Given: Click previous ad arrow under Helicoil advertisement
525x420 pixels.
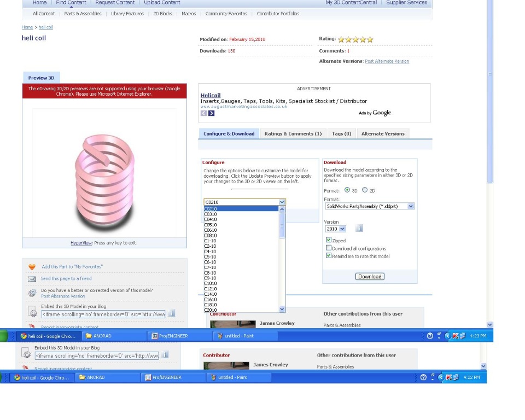Looking at the screenshot, I should pos(203,113).
